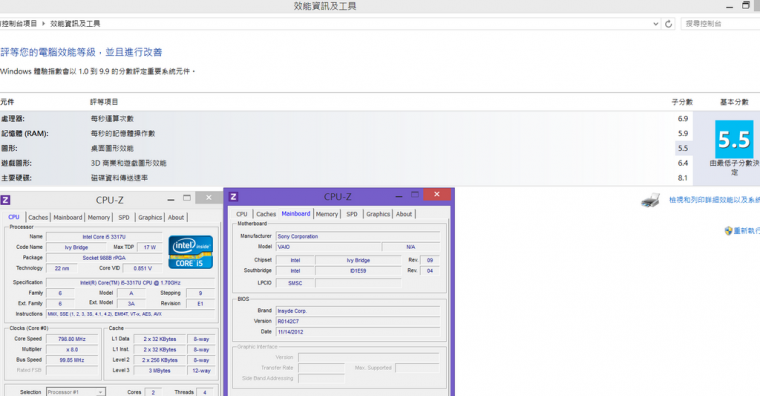Open the Mainboard tab in gray CPU-Z window
Image resolution: width=760 pixels, height=396 pixels.
click(68, 218)
